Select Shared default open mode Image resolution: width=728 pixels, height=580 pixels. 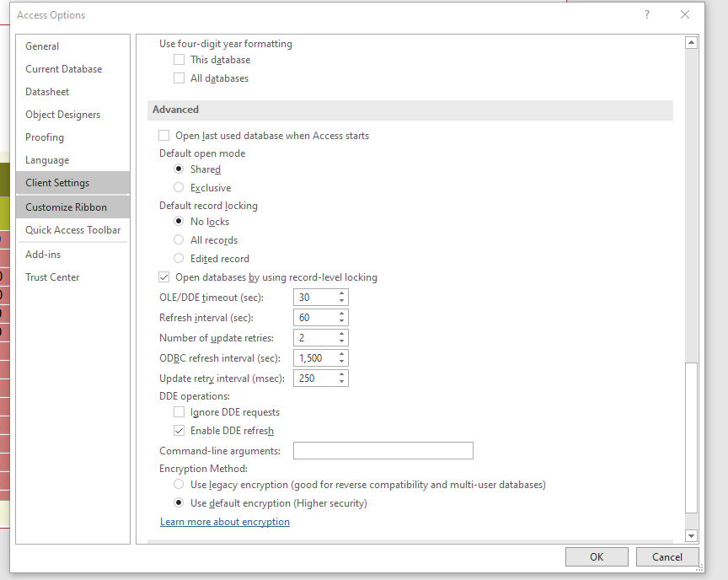coord(179,169)
